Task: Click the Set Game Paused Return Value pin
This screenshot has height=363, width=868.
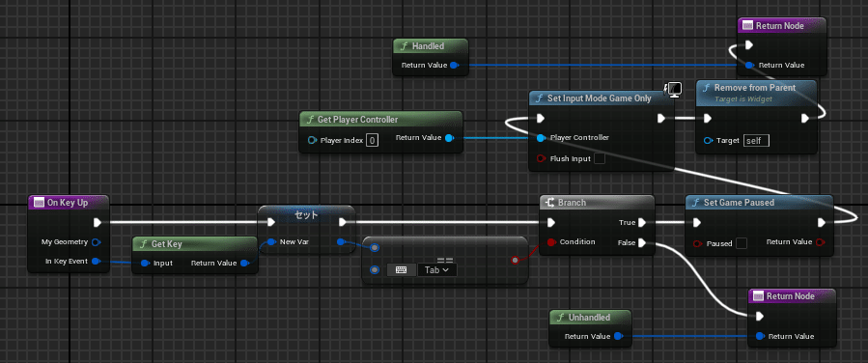Action: tap(820, 241)
